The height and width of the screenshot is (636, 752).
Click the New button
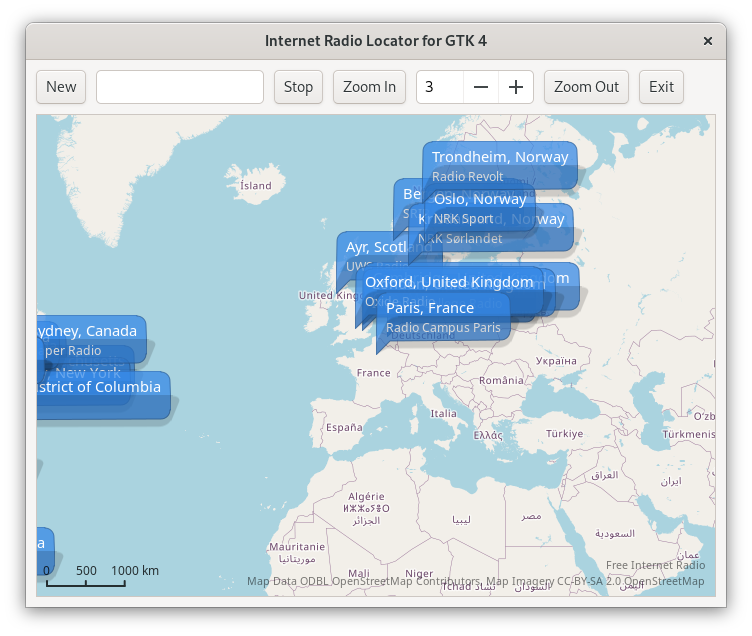(61, 87)
